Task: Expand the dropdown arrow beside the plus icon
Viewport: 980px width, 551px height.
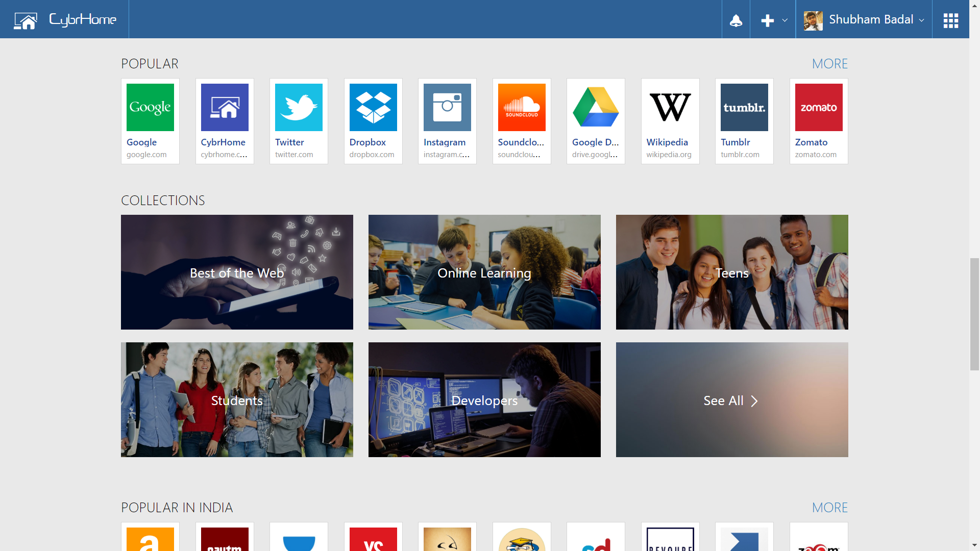Action: click(x=785, y=20)
